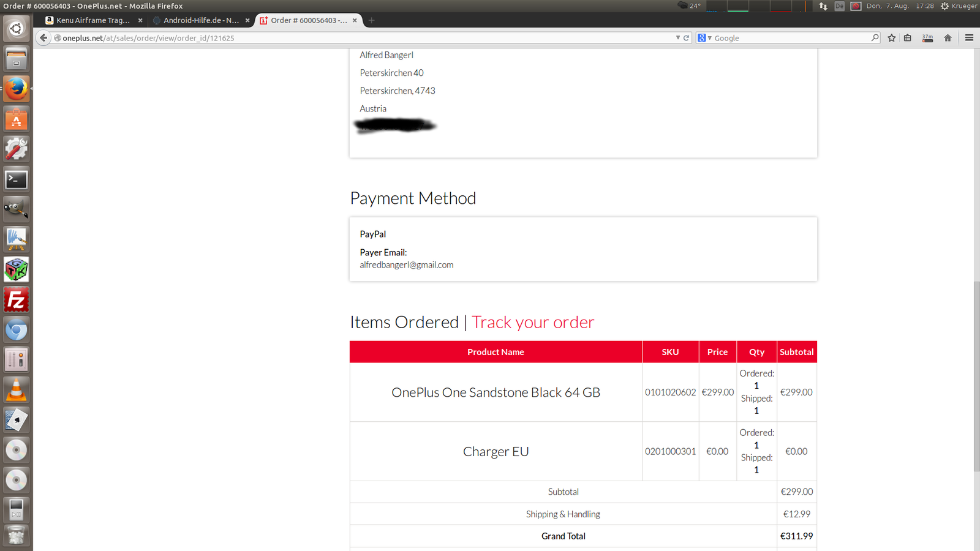Click the Firefox home icon

(x=948, y=38)
